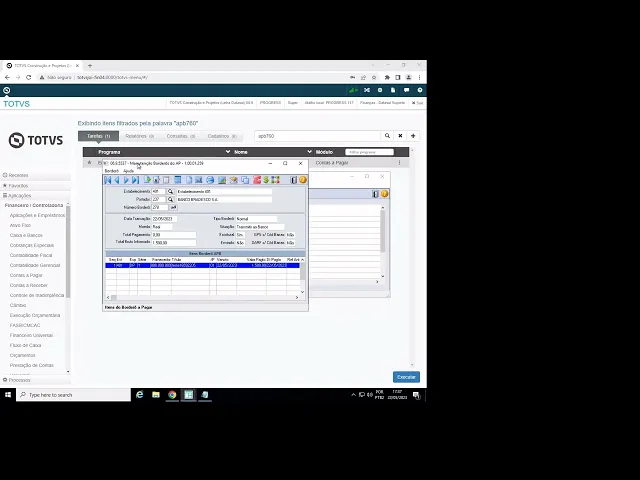Viewport: 640px width, 480px height.
Task: Click the blue table list toolbar icon
Action: [x=178, y=180]
